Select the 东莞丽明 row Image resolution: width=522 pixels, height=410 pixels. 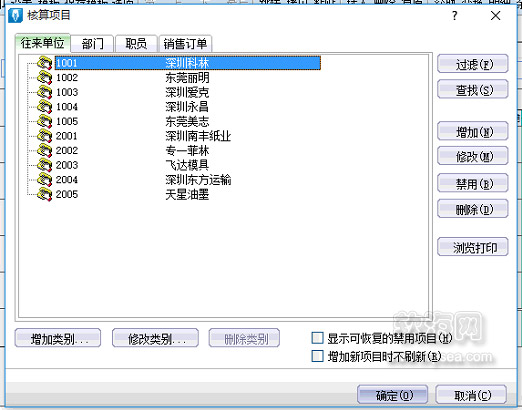click(188, 78)
